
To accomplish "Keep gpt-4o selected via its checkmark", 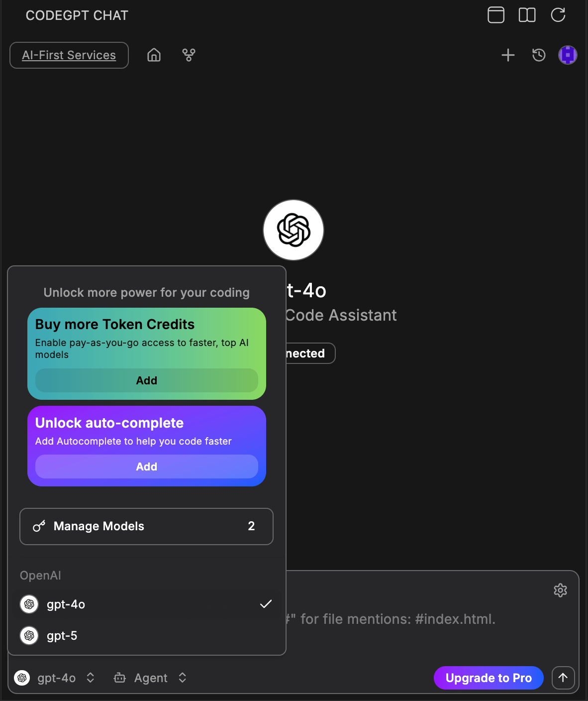I will point(266,604).
